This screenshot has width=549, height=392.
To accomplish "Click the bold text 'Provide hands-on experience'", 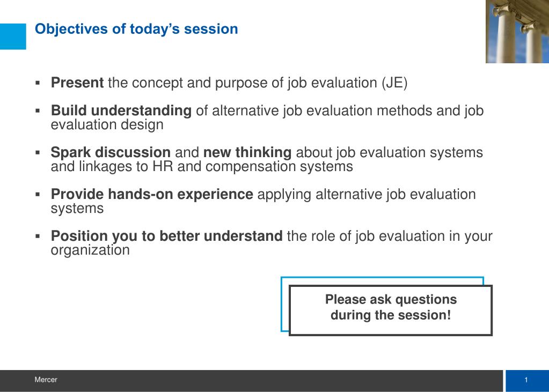I will (x=151, y=194).
